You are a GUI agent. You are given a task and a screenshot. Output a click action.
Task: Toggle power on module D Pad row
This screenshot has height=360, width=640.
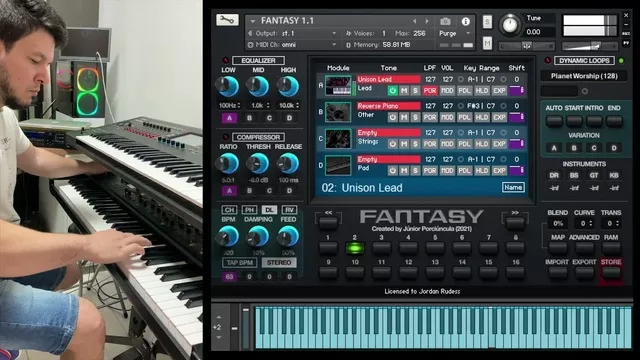coord(392,170)
